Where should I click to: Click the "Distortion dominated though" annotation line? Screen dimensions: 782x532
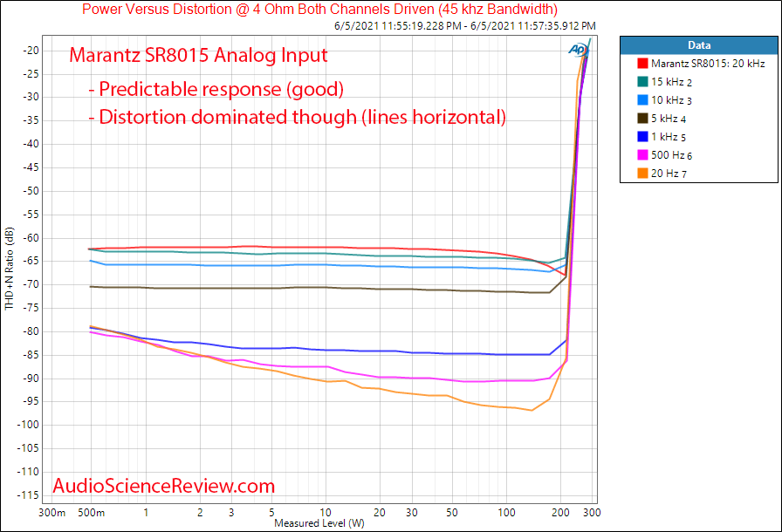click(298, 117)
